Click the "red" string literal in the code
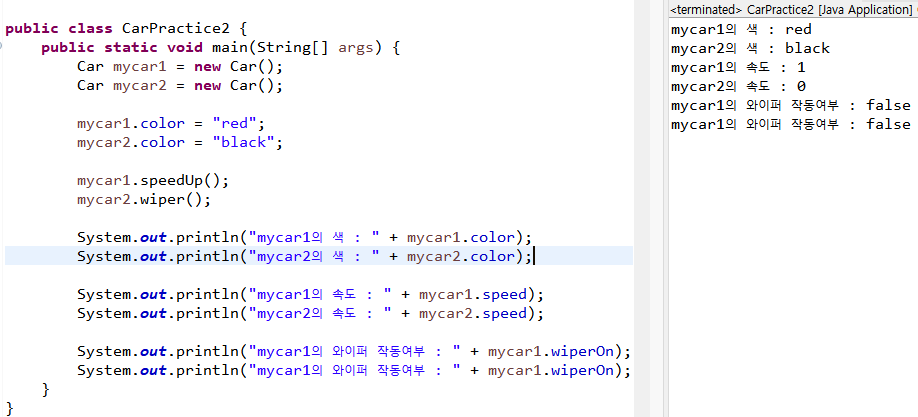This screenshot has height=417, width=918. point(235,123)
